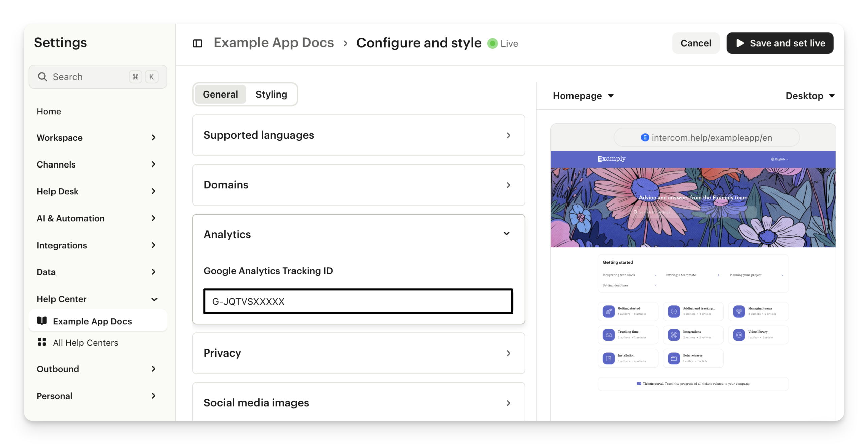Viewport: 868px width, 445px height.
Task: Open the Desktop device dropdown
Action: 810,96
